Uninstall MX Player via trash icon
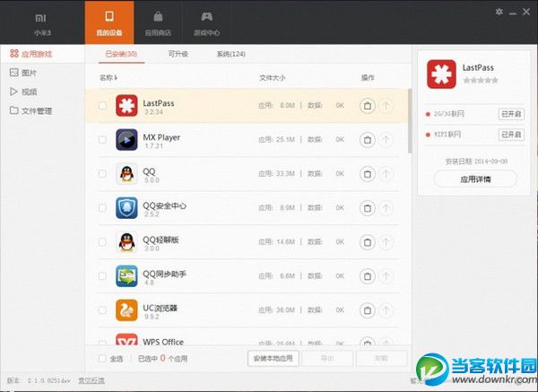Viewport: 538px width, 392px height. click(x=367, y=140)
